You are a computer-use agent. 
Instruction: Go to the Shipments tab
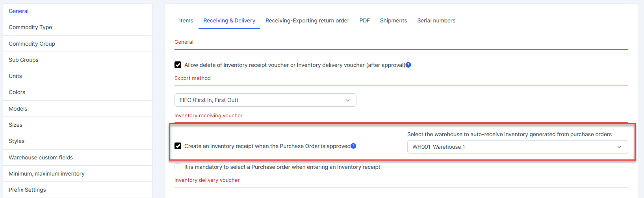click(x=393, y=20)
